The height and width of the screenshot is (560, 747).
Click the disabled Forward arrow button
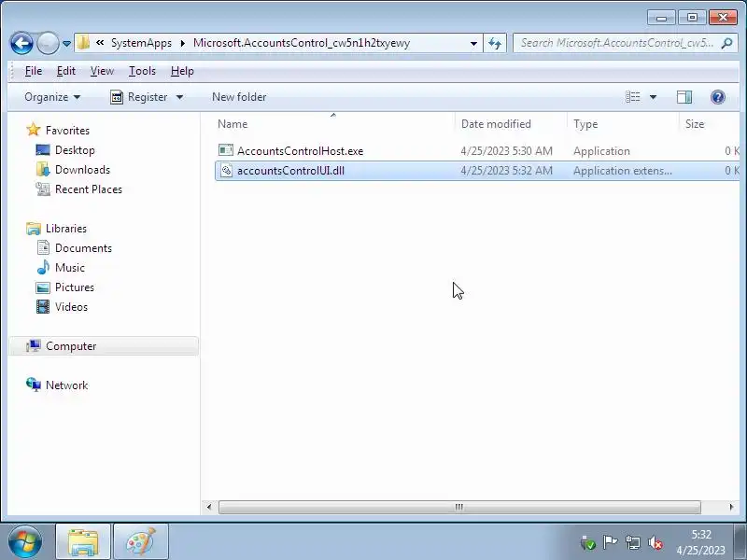(x=48, y=43)
